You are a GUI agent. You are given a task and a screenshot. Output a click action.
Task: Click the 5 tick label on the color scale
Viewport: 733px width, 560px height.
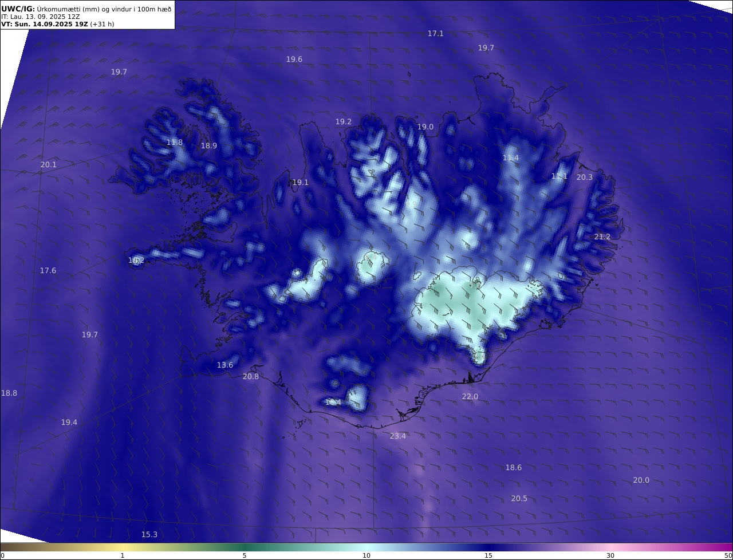click(x=245, y=555)
